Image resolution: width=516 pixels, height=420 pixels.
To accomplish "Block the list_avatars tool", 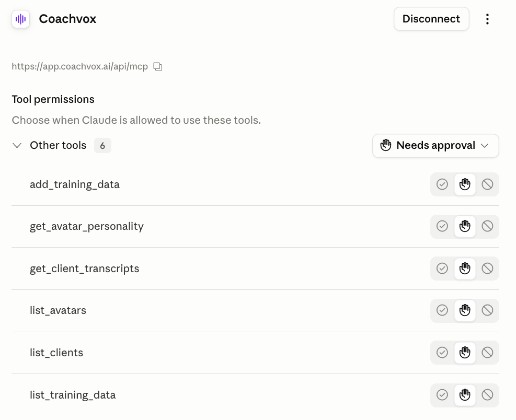I will [x=487, y=310].
